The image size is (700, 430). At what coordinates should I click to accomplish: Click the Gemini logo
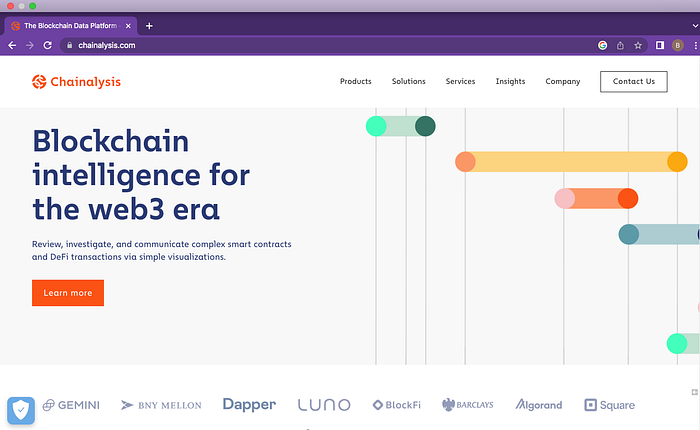tap(71, 405)
